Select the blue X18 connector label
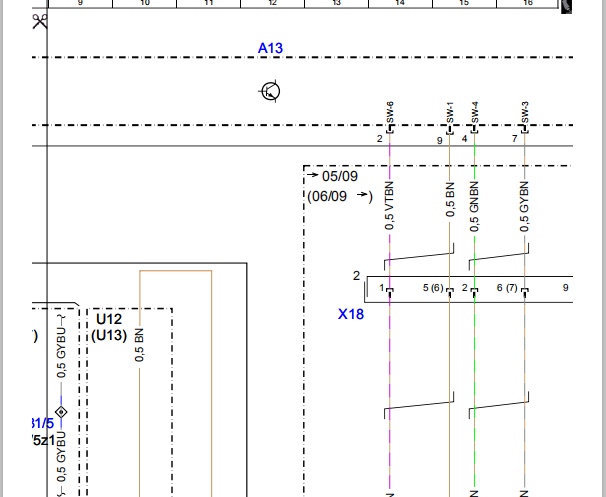The width and height of the screenshot is (606, 497). point(351,314)
